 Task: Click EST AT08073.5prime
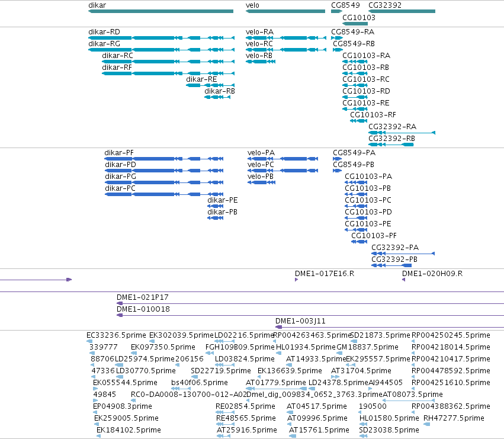point(409,400)
